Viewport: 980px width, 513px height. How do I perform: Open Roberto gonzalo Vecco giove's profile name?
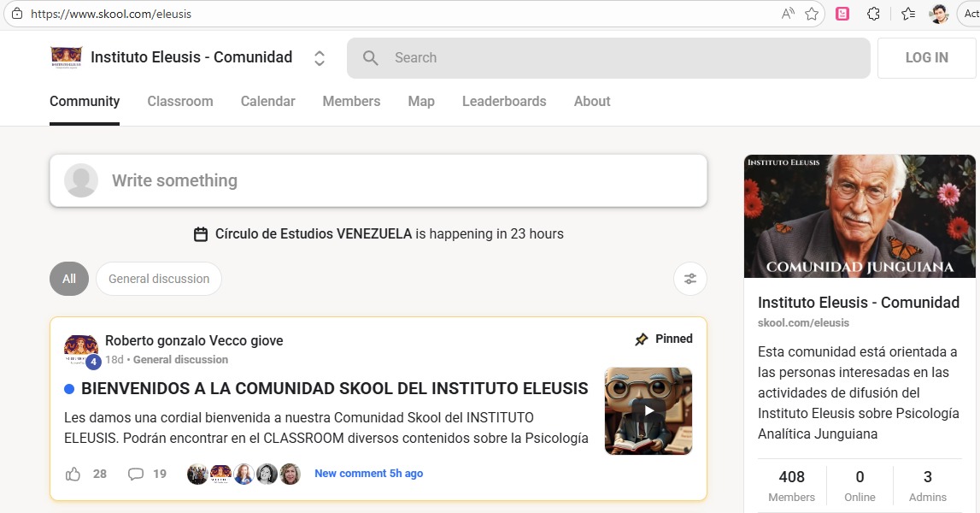tap(194, 340)
